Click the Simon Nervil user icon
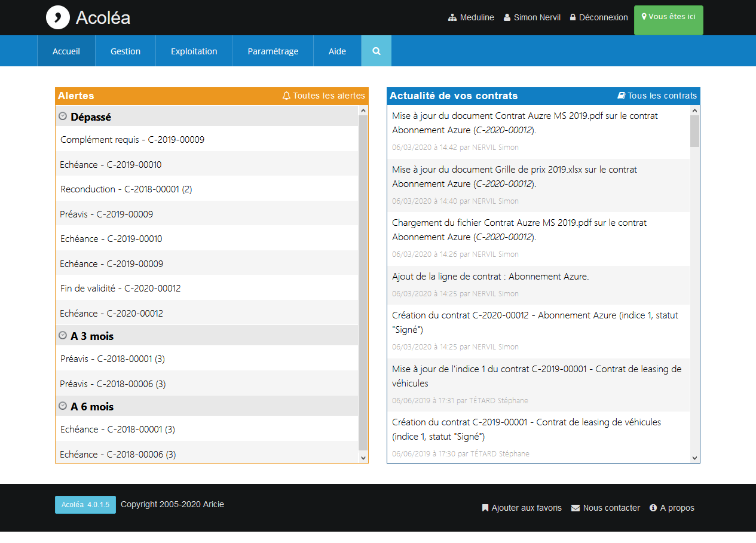The height and width of the screenshot is (543, 756). tap(507, 18)
